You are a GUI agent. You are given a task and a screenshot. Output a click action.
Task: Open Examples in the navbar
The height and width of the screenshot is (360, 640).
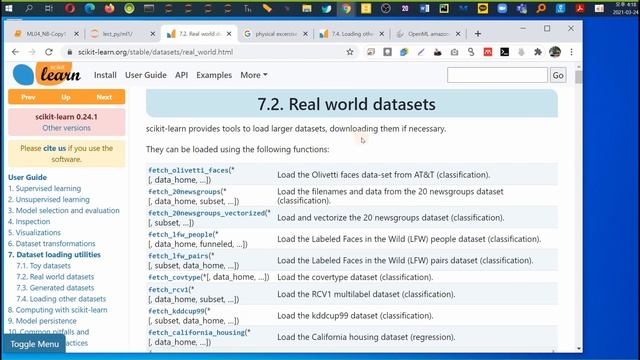coord(214,75)
